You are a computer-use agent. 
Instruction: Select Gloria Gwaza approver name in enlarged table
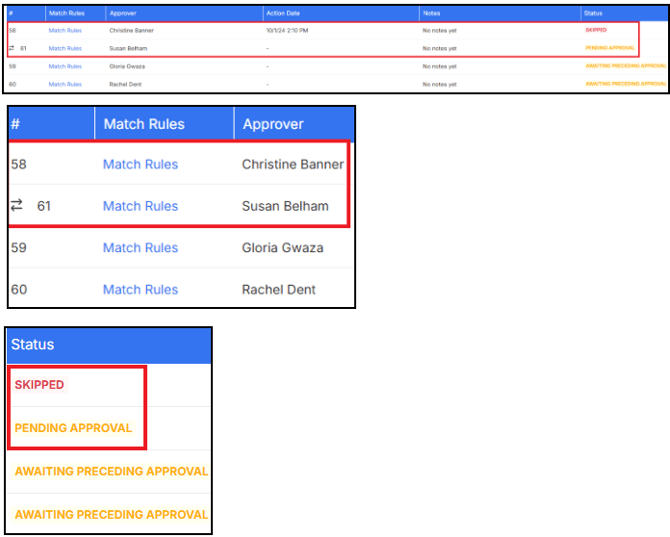tap(285, 248)
